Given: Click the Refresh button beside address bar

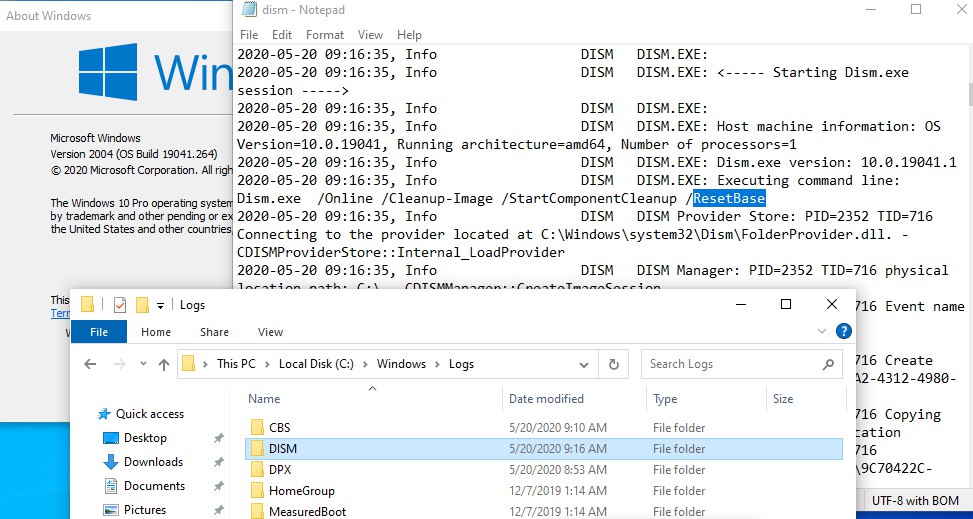Looking at the screenshot, I should point(614,364).
